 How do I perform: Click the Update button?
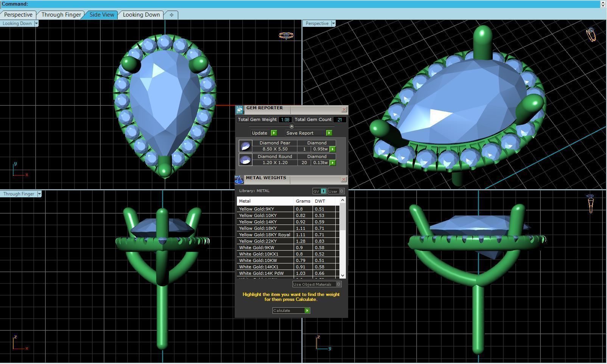pyautogui.click(x=264, y=133)
